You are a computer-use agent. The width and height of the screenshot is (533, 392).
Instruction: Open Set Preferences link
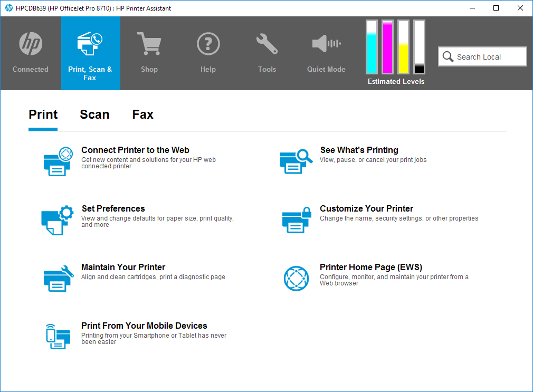(x=113, y=208)
